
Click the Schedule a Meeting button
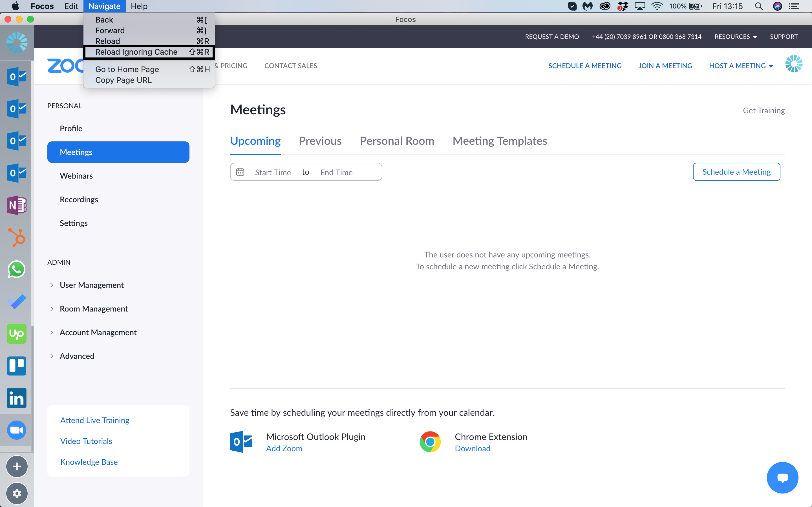(x=736, y=172)
